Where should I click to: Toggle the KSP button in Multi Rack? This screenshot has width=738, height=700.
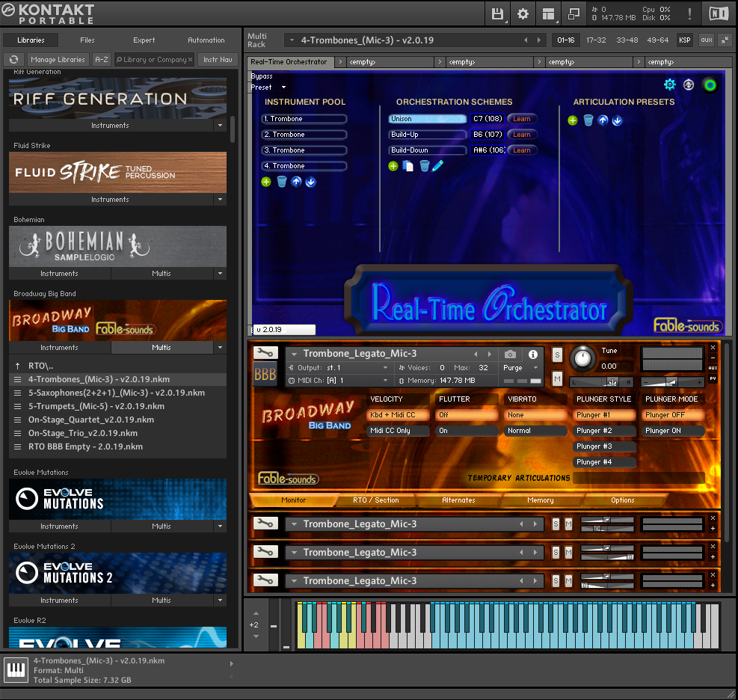coord(684,40)
